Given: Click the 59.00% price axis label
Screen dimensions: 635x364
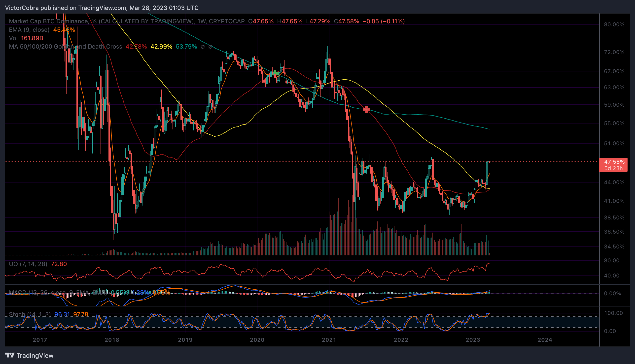Looking at the screenshot, I should [x=614, y=105].
